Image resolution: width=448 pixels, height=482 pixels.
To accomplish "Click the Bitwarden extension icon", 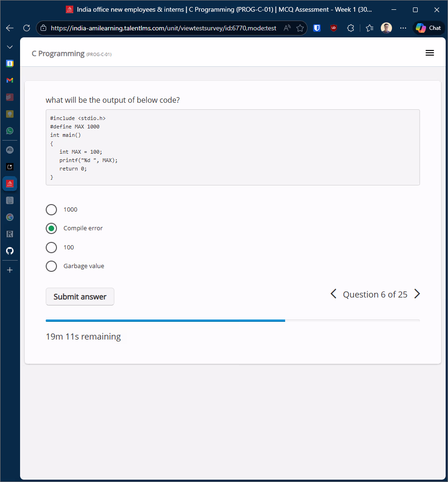I will pyautogui.click(x=317, y=28).
